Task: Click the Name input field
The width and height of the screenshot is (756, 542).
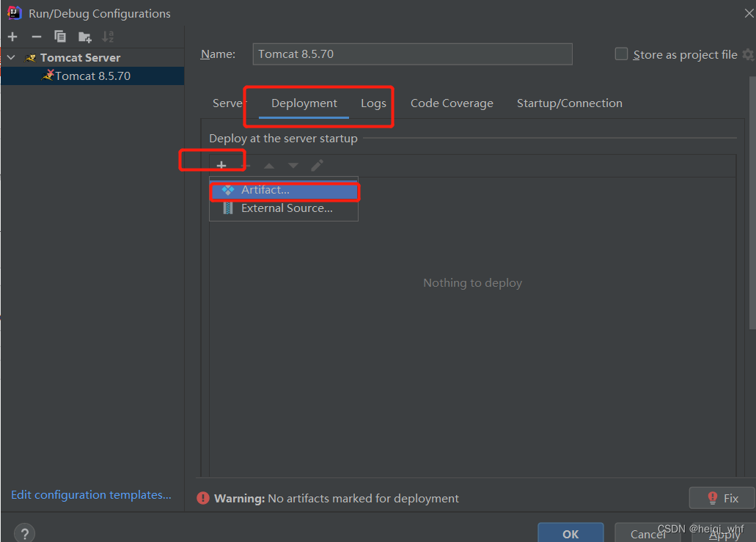Action: coord(412,54)
